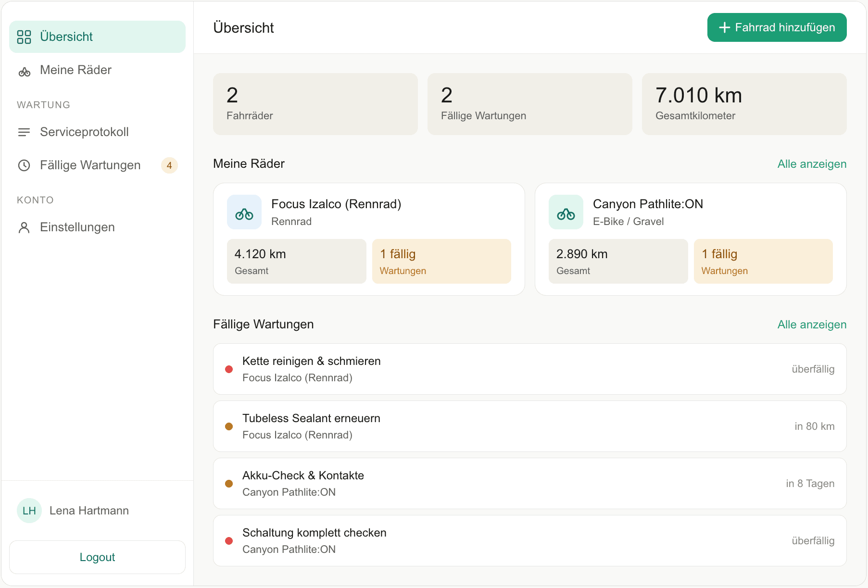
Task: Select the Schaltung komplett checken row
Action: click(x=529, y=541)
